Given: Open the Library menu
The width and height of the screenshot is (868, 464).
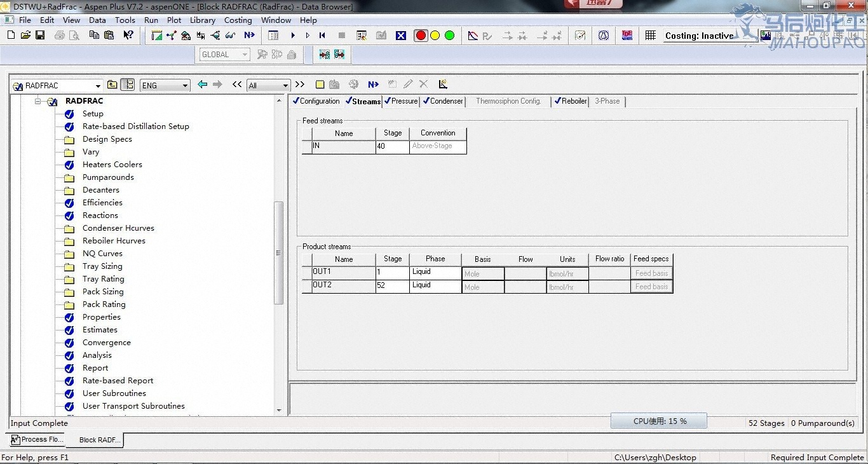Looking at the screenshot, I should point(203,20).
